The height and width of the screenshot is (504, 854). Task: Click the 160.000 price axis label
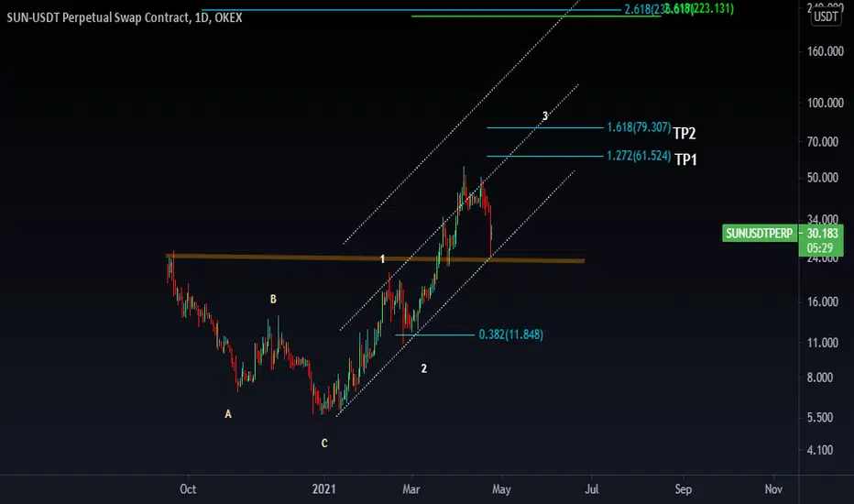[x=825, y=51]
